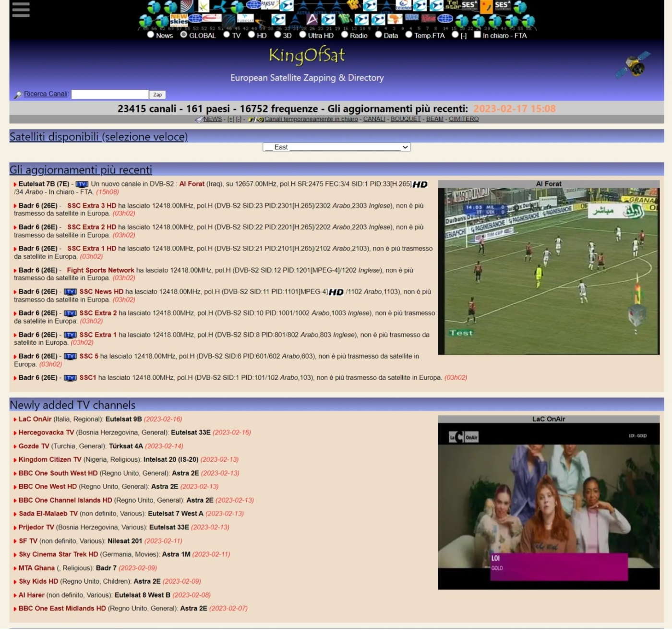Click the Newly added TV channels heading
672x636 pixels.
[x=72, y=405]
